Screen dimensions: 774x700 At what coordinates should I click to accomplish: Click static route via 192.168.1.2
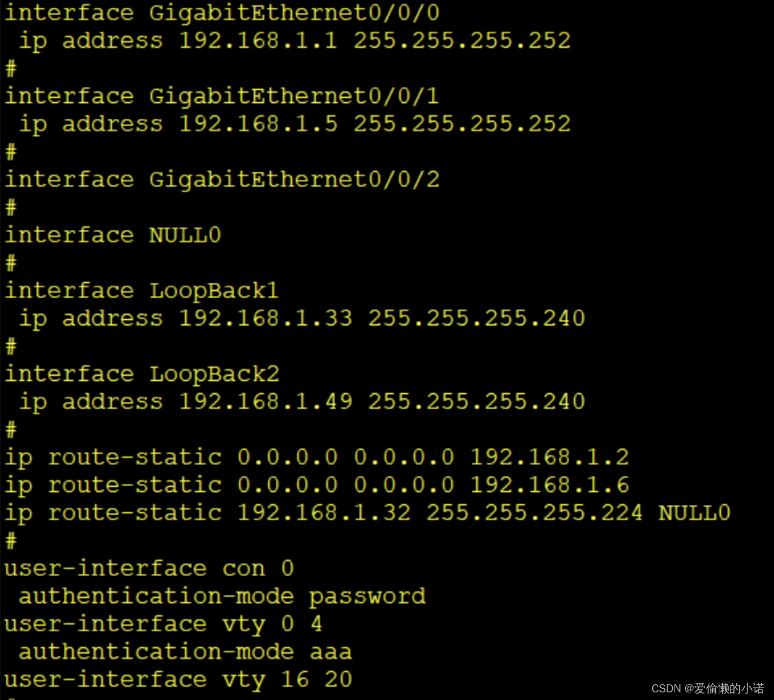pos(317,458)
